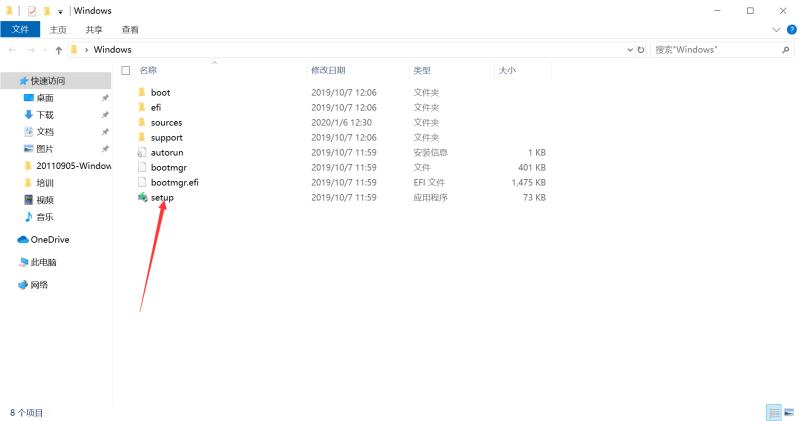The width and height of the screenshot is (800, 421).
Task: Select the autorun file name
Action: pyautogui.click(x=167, y=152)
